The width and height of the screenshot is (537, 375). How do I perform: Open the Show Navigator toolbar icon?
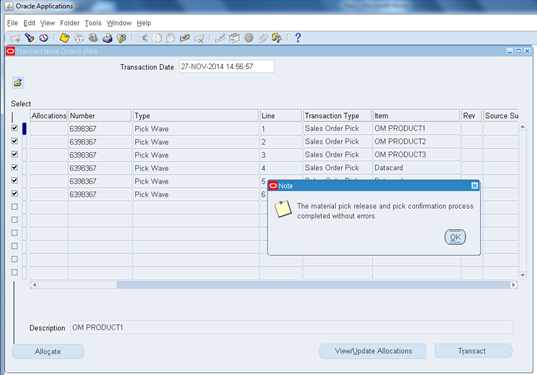[43, 38]
